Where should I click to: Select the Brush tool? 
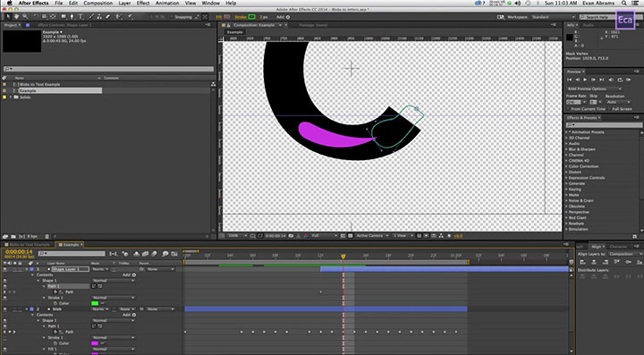(x=91, y=17)
